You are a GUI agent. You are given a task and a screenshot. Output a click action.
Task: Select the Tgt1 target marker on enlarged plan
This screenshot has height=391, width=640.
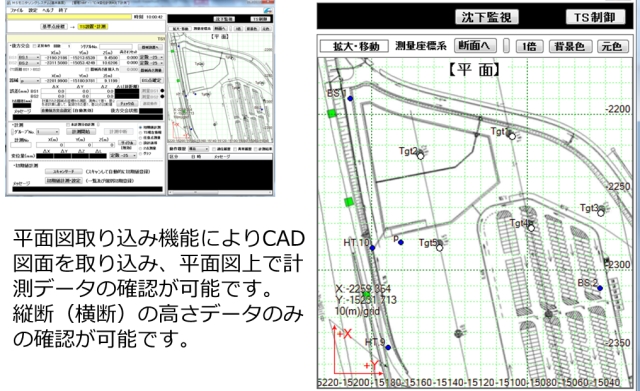coord(512,136)
